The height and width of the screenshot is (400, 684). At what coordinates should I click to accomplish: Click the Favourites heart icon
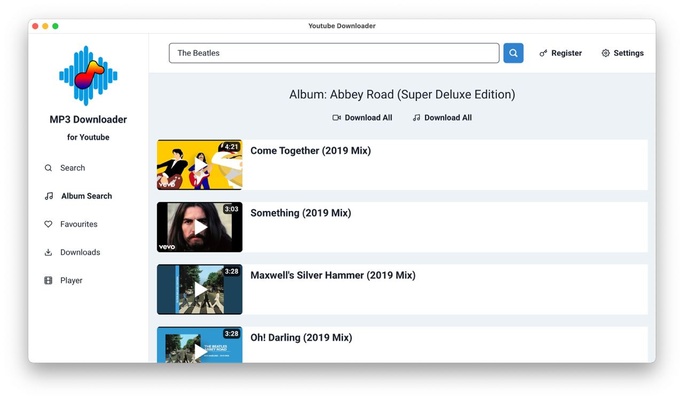tap(48, 224)
